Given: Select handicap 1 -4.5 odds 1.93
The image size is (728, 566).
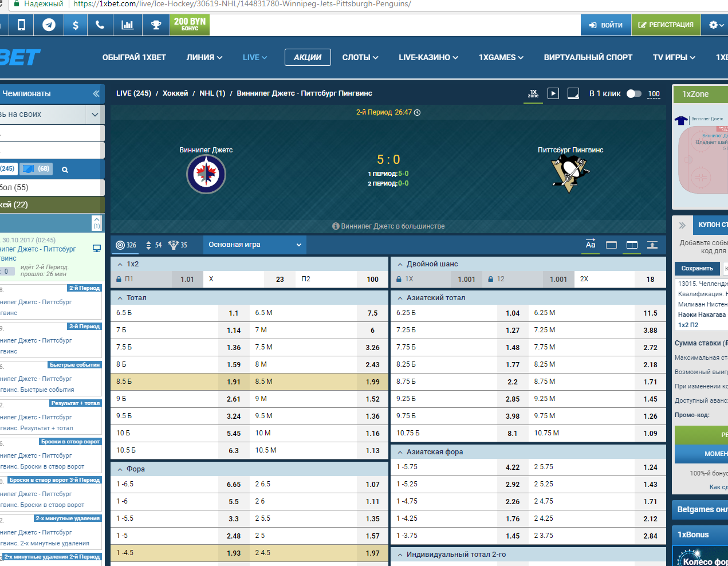Looking at the screenshot, I should click(233, 553).
